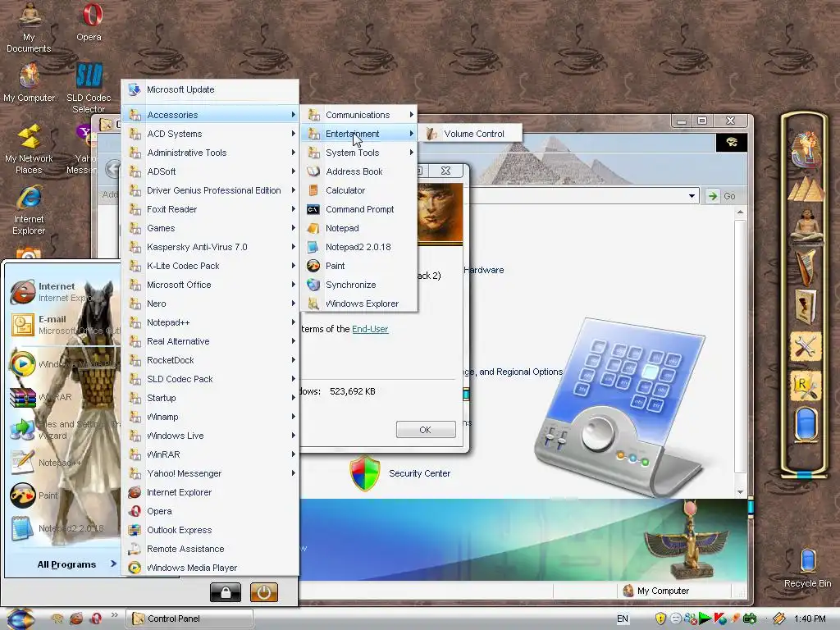Click the Control Panel scrollbar down arrow
Viewport: 840px width, 630px height.
click(x=740, y=492)
